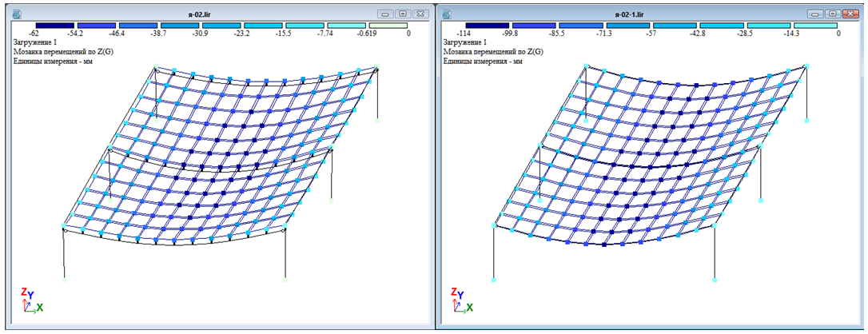
Task: Pick the swatch between -99.8 and -85.5
Action: tap(534, 26)
